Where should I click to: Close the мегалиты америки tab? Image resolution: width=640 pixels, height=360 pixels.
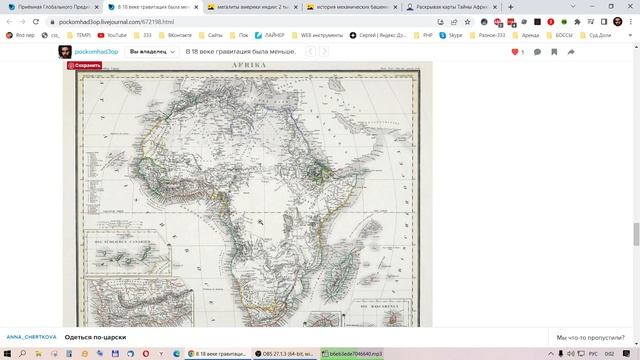pos(296,7)
